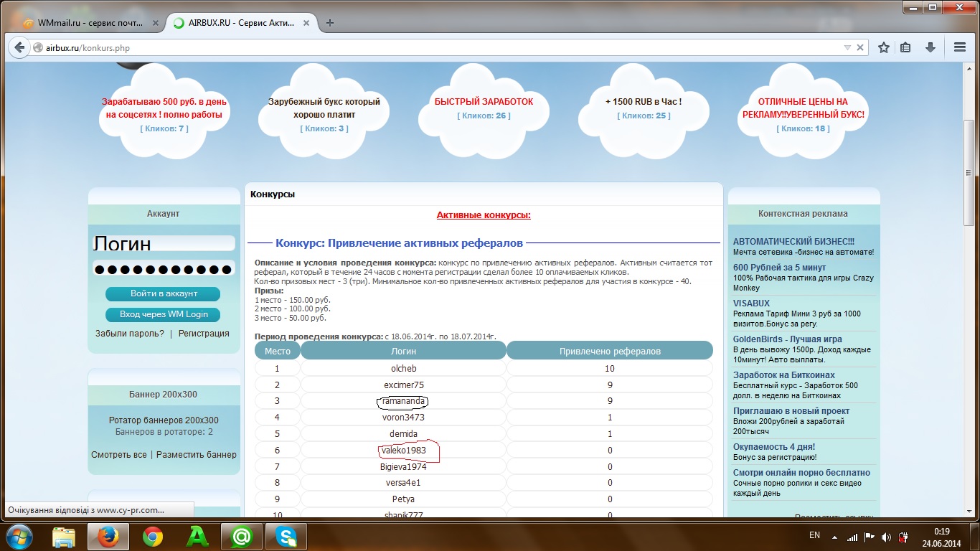Image resolution: width=980 pixels, height=551 pixels.
Task: Select login demida in the table
Action: (x=403, y=434)
